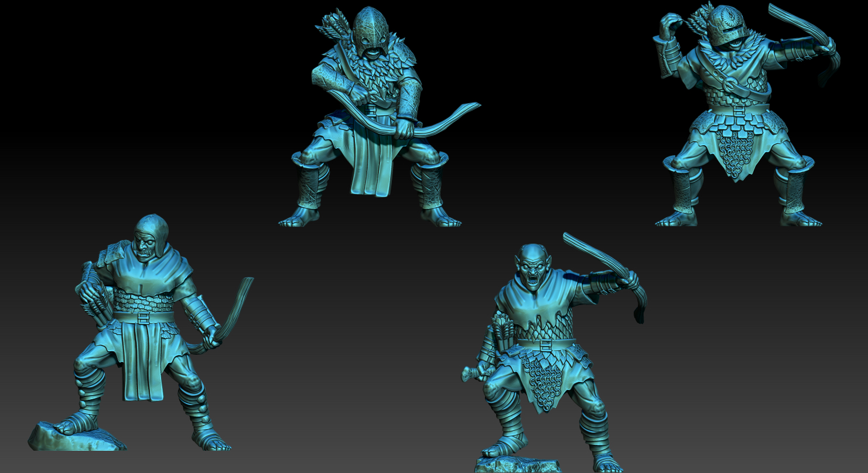868x473 pixels.
Task: Select the orc wearing the full-face masked helmet
Action: pyautogui.click(x=370, y=117)
